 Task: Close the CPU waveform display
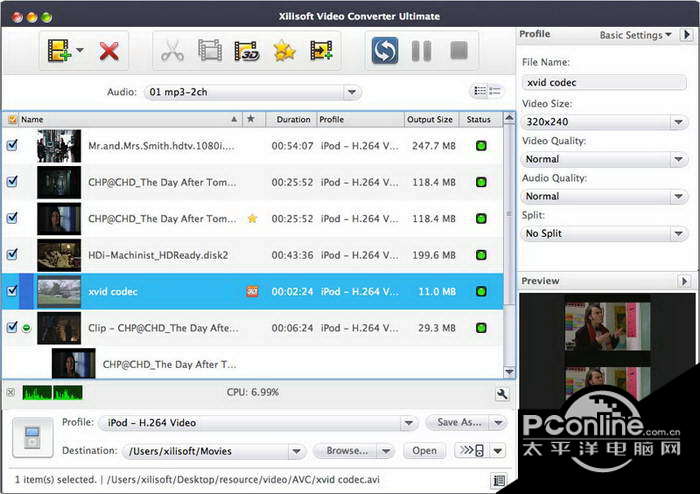tap(11, 392)
